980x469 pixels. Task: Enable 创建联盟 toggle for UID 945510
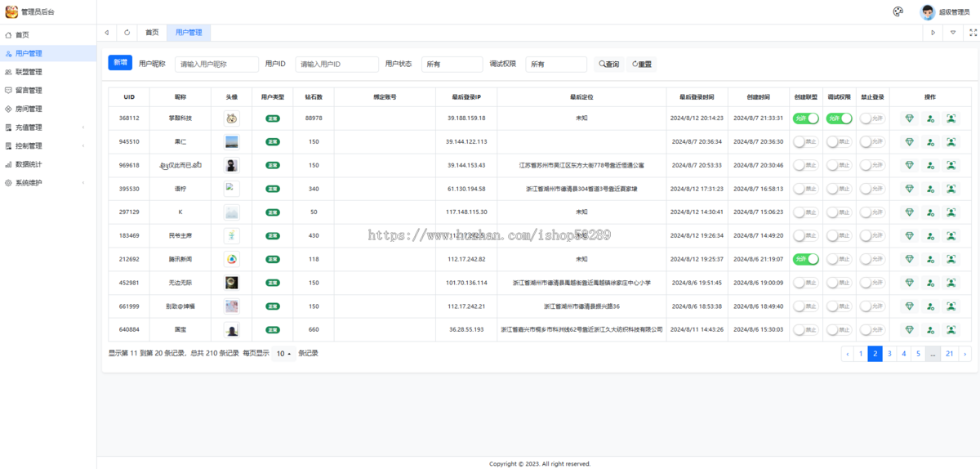[805, 142]
